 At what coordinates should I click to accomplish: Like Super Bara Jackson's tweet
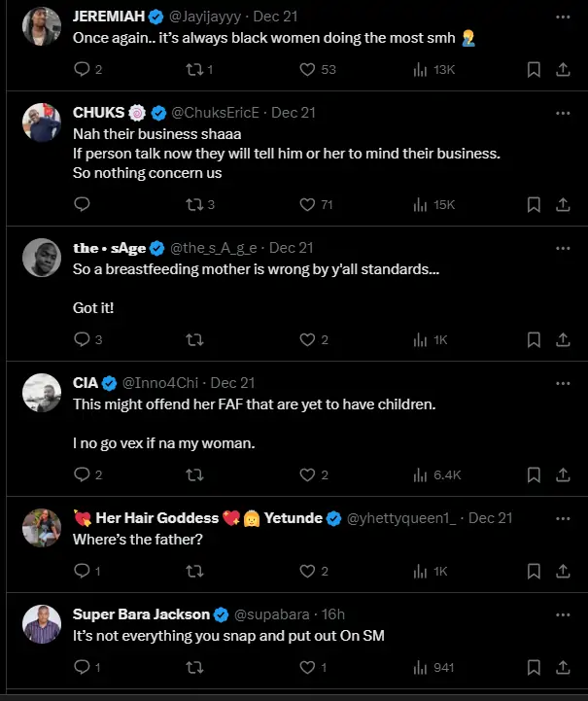click(x=308, y=667)
